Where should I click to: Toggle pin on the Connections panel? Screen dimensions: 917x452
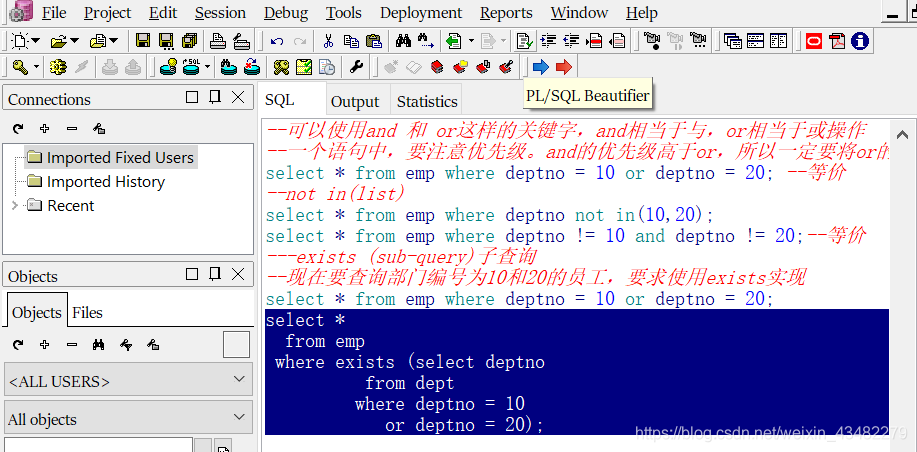[215, 97]
